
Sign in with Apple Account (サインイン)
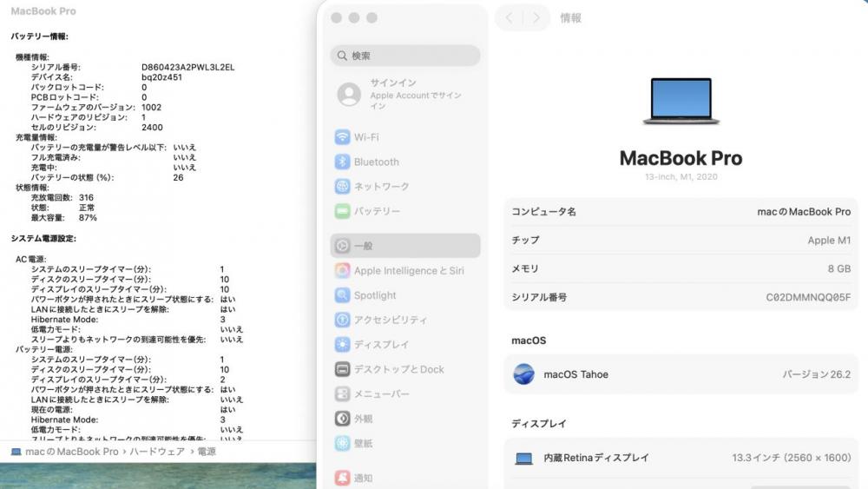coord(405,94)
